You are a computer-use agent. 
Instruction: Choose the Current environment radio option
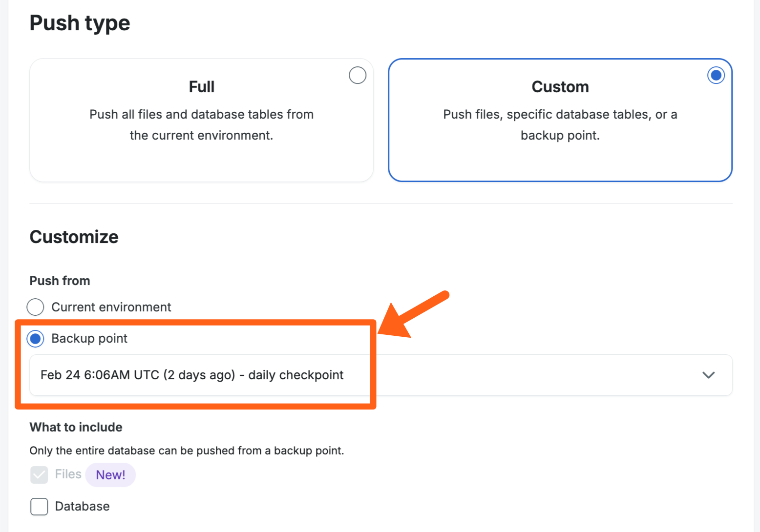pos(35,307)
